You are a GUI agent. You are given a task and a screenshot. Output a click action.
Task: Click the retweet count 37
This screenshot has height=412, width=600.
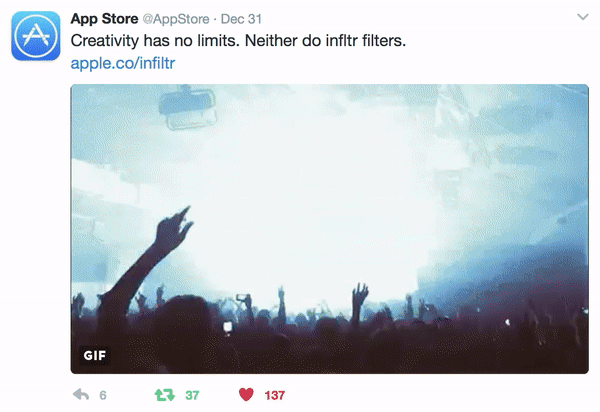[192, 395]
